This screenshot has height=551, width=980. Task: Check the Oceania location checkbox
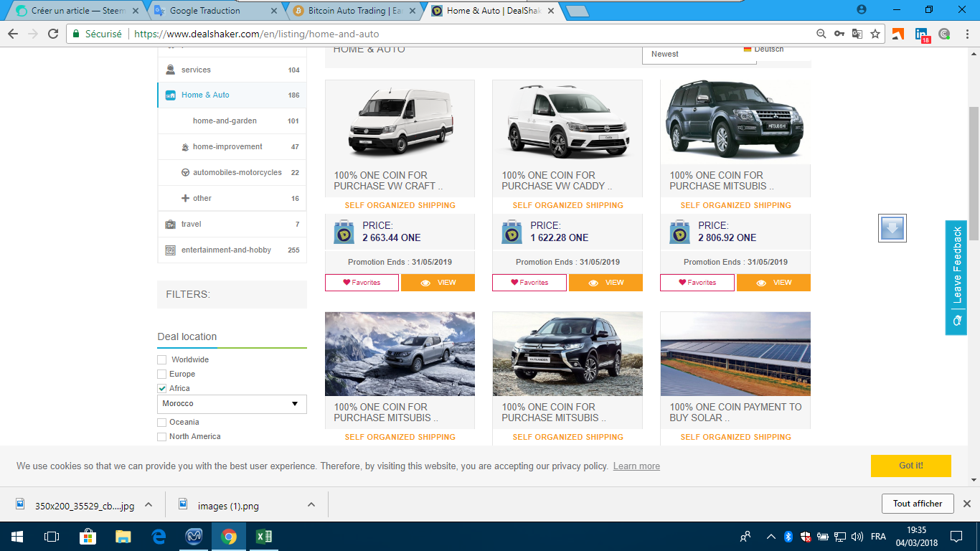[162, 422]
